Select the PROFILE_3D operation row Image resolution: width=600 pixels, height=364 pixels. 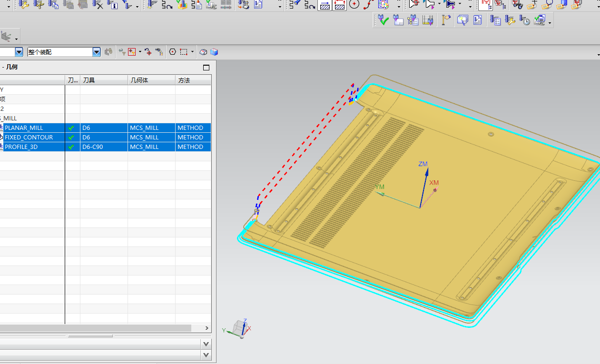(105, 147)
